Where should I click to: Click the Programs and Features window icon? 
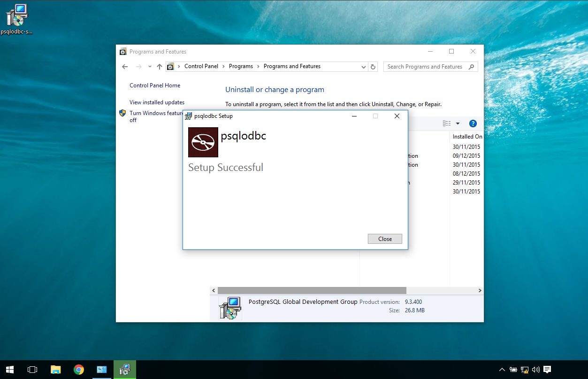coord(122,51)
